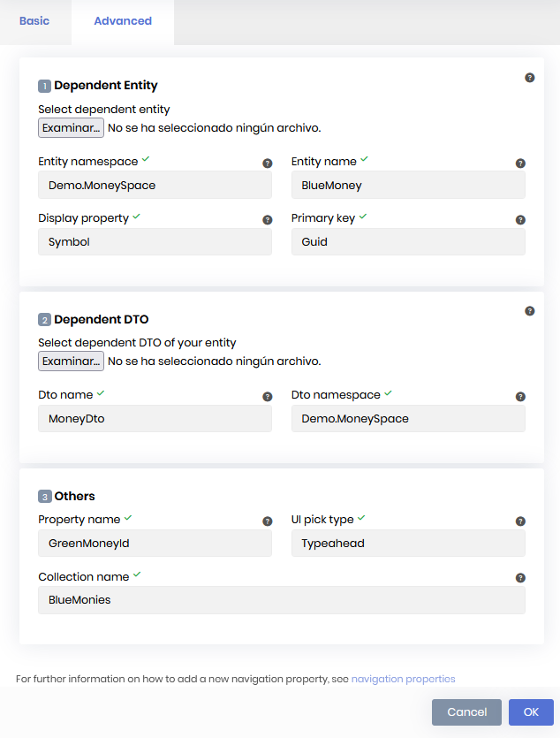The image size is (560, 738).
Task: Browse for dependent DTO file
Action: [71, 361]
